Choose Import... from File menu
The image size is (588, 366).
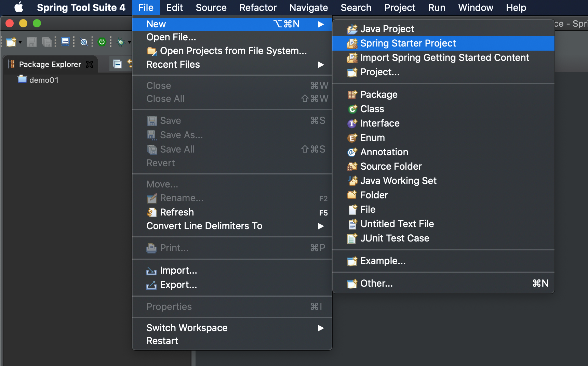pos(232,270)
